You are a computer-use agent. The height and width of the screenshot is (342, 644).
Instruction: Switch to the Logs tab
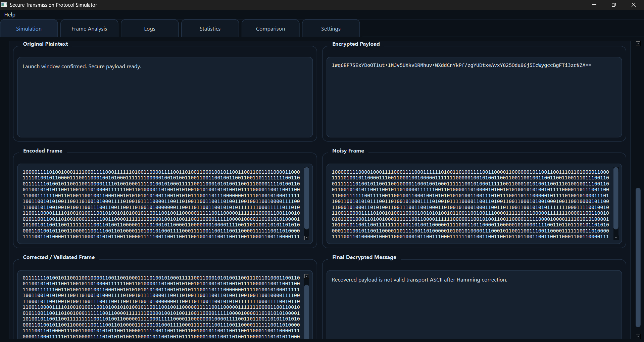150,29
